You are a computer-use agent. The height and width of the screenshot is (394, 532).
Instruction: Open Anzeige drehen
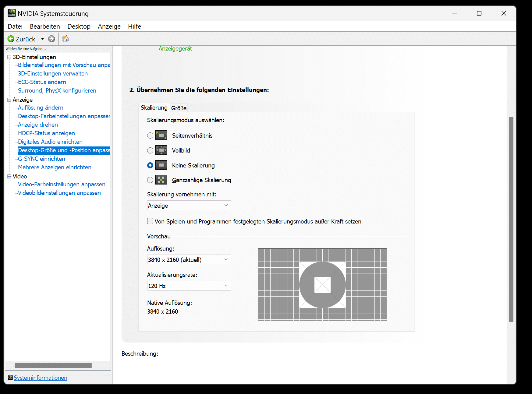coord(38,125)
